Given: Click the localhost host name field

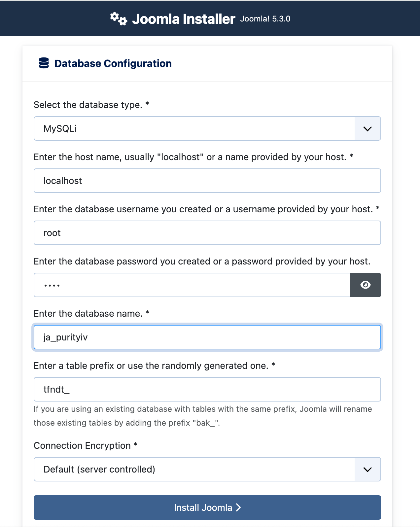Looking at the screenshot, I should click(207, 181).
